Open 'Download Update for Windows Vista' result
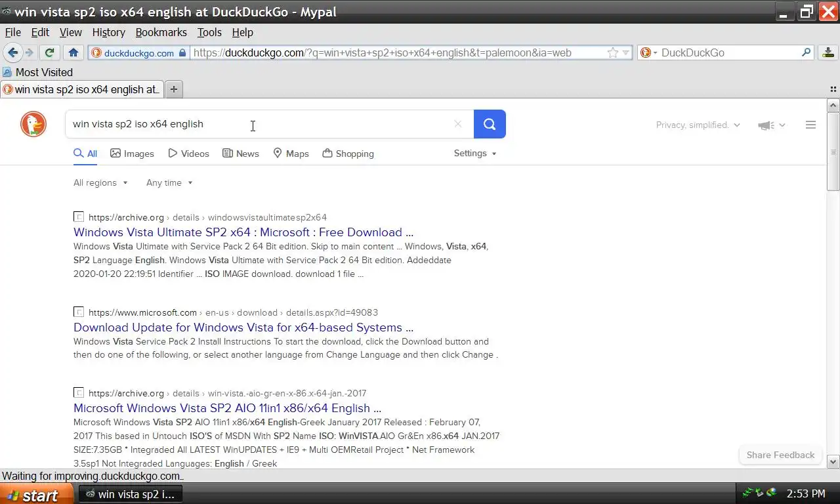Image resolution: width=840 pixels, height=504 pixels. (243, 327)
